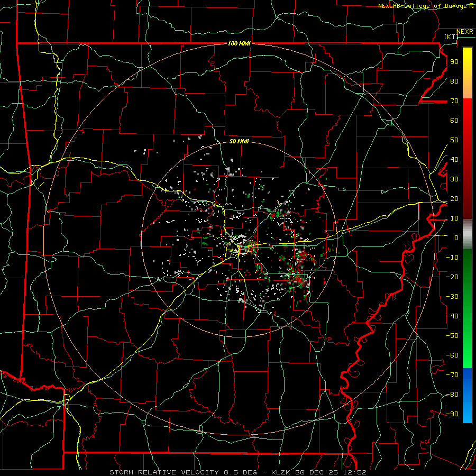Click the gray zero-velocity segment of the color bar
The image size is (476, 476).
tap(467, 234)
